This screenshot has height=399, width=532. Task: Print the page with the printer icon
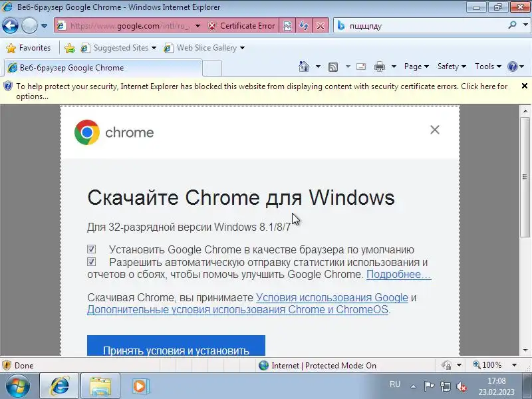point(379,67)
